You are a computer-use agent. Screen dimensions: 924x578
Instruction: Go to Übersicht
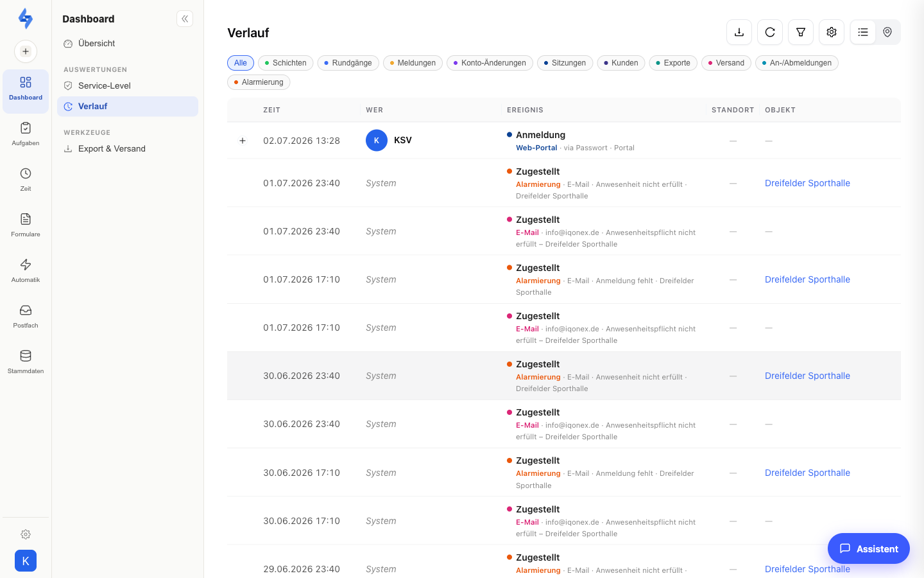(128, 44)
